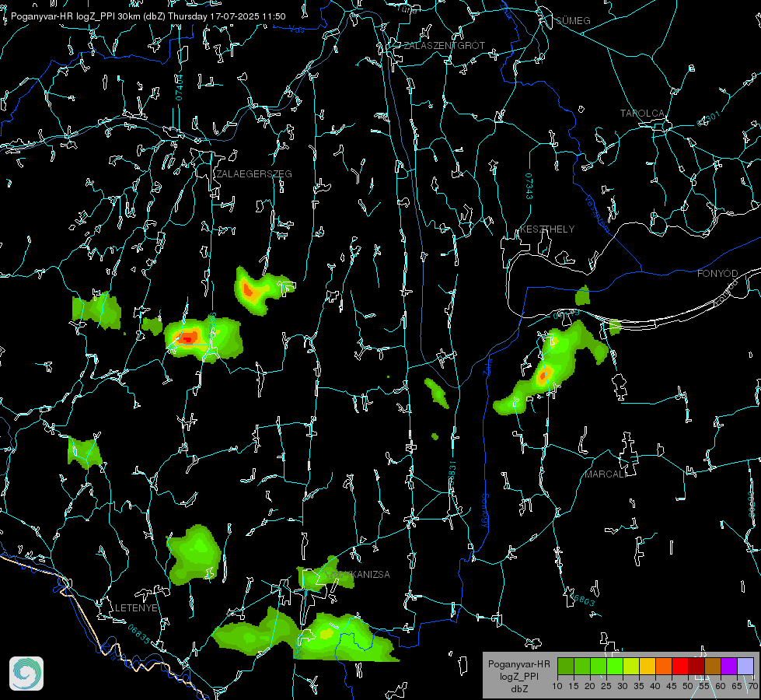Image resolution: width=761 pixels, height=700 pixels.
Task: Click the LETENYE town label
Action: tap(136, 608)
